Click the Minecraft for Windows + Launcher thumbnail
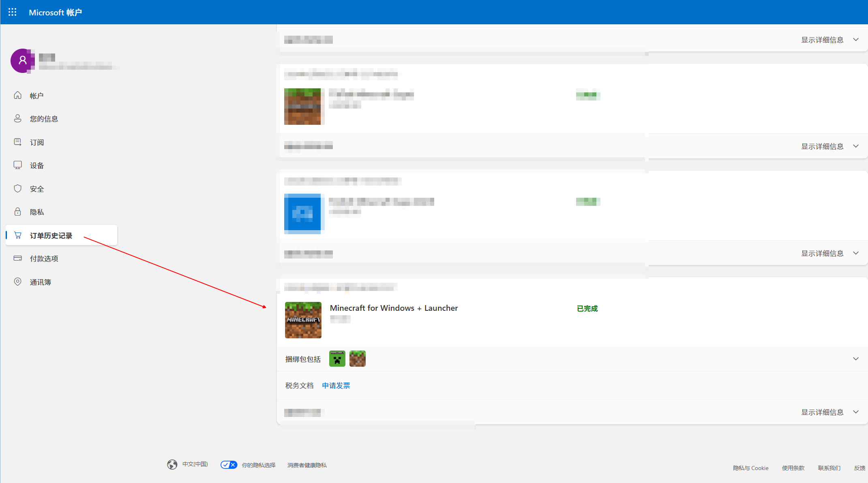868x483 pixels. point(303,320)
